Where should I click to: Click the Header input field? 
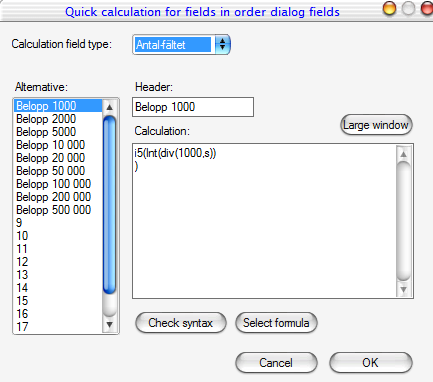(193, 107)
